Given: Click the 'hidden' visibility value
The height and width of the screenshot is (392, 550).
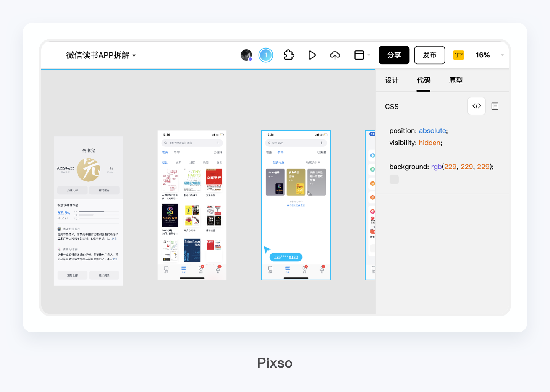Looking at the screenshot, I should pyautogui.click(x=429, y=143).
